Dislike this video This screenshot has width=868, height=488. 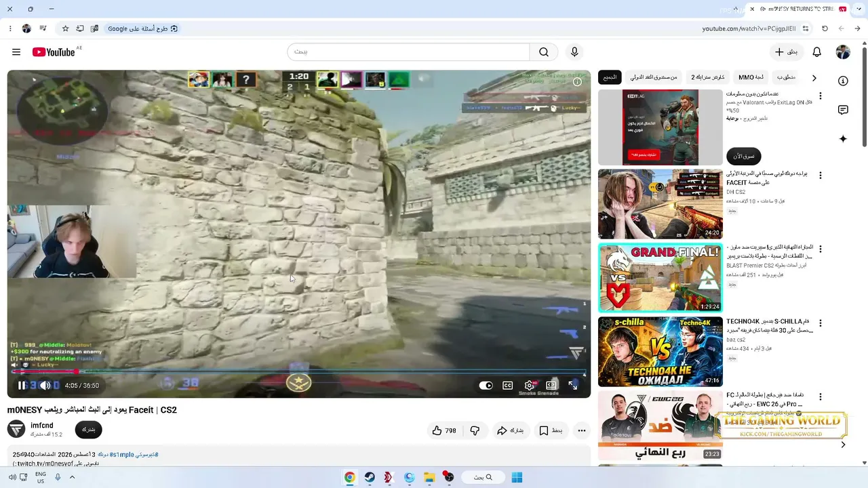pyautogui.click(x=475, y=430)
